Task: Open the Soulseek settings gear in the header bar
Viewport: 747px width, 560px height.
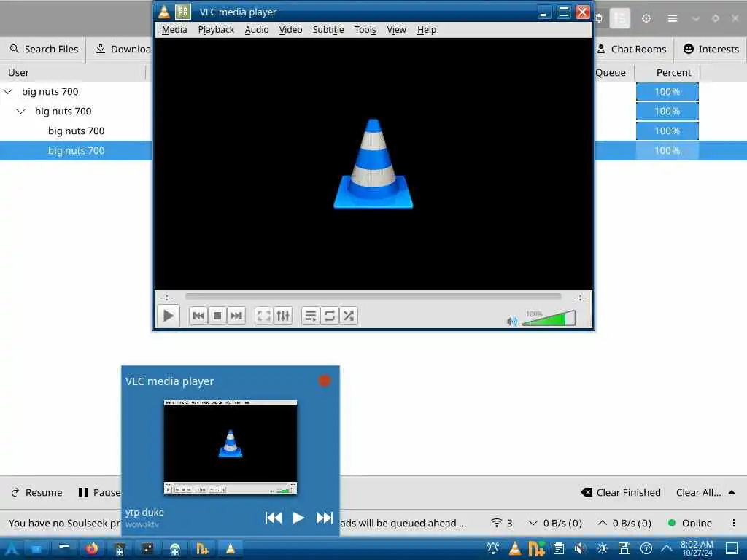Action: coord(646,18)
